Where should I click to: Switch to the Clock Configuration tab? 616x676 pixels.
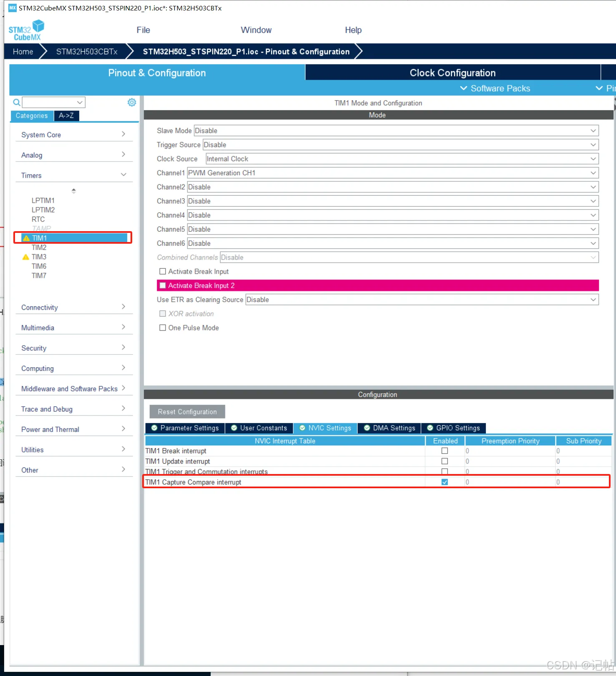point(453,73)
